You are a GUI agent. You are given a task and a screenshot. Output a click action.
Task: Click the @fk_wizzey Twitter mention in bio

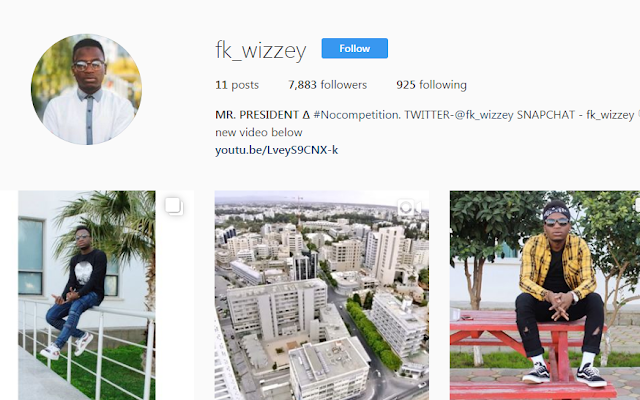click(x=483, y=115)
